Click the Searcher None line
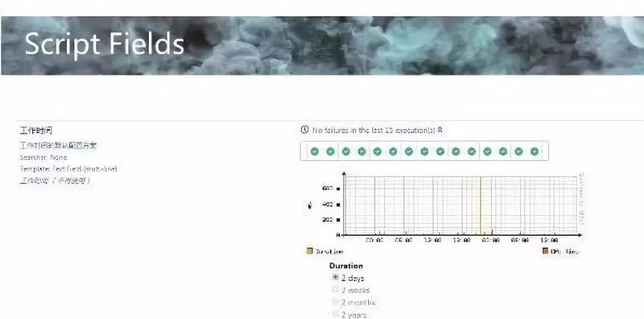Screen dimensions: 644x319 tap(43, 157)
